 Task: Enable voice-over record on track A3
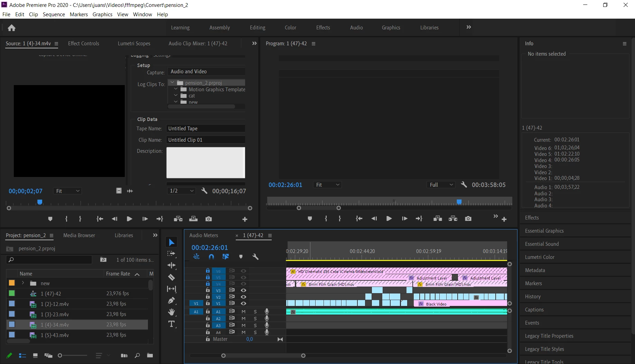(267, 325)
